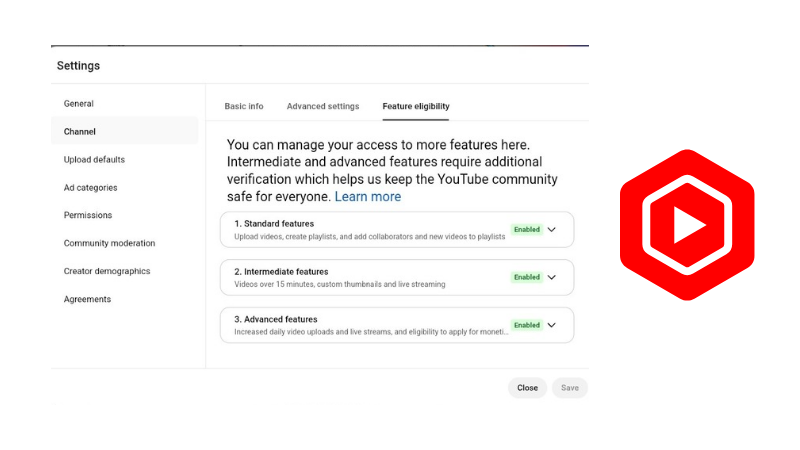The height and width of the screenshot is (450, 800).
Task: Click the YouTube Studio hexagon logo
Action: 687,224
